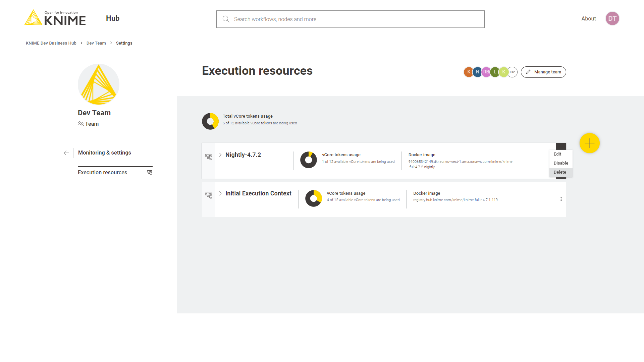Click the Total vCore tokens usage label
The width and height of the screenshot is (644, 362).
pyautogui.click(x=248, y=116)
